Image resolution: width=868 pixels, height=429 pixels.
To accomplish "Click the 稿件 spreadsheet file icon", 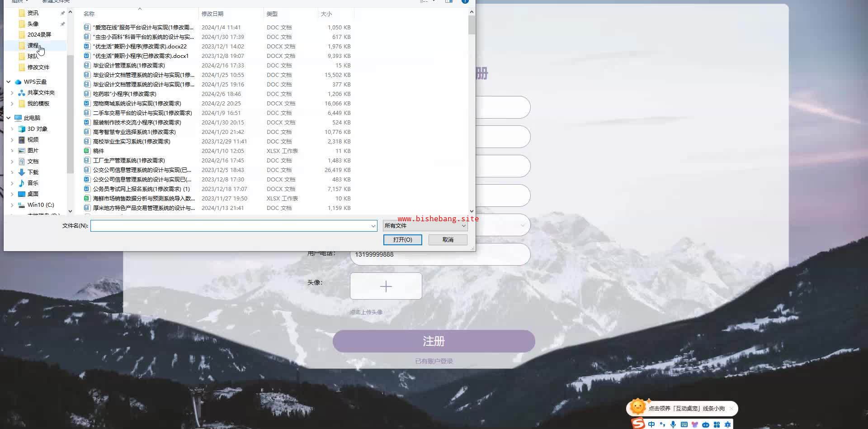I will [87, 151].
